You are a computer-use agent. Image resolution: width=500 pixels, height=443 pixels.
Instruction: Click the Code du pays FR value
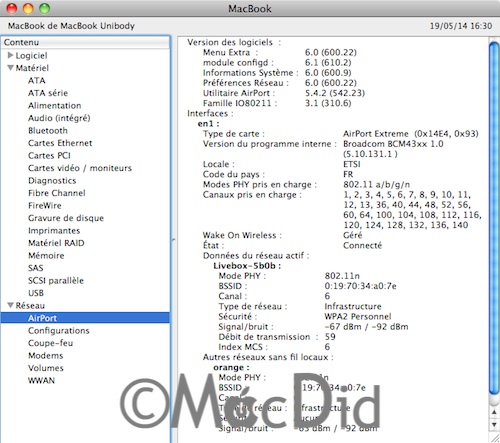348,174
